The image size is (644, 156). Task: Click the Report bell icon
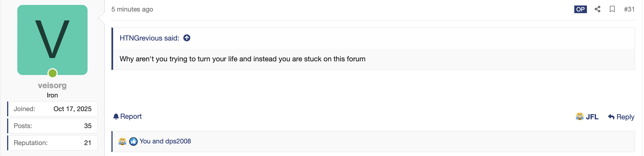click(116, 117)
